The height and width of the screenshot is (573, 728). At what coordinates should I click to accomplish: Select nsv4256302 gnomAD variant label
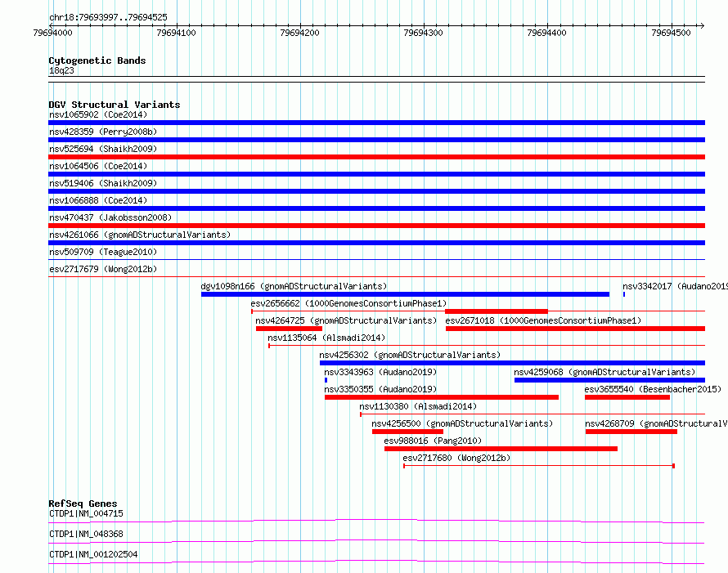410,355
